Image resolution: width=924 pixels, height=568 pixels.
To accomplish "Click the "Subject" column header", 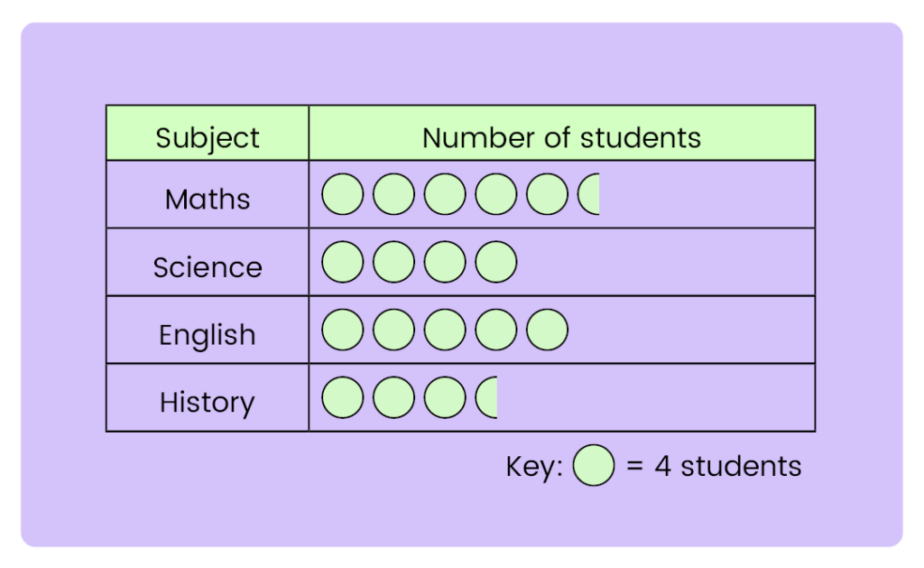I will point(208,137).
